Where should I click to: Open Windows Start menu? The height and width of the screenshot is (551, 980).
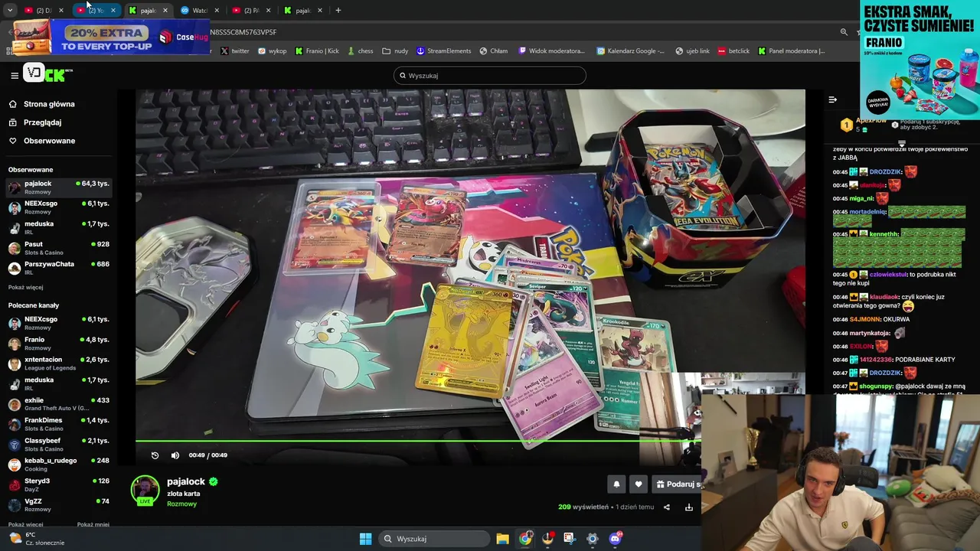[x=365, y=539]
